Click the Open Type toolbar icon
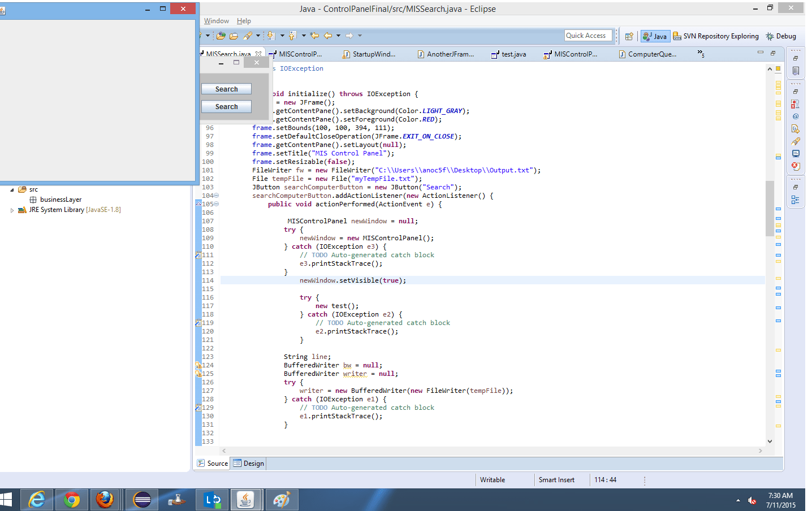This screenshot has width=812, height=511. (221, 36)
